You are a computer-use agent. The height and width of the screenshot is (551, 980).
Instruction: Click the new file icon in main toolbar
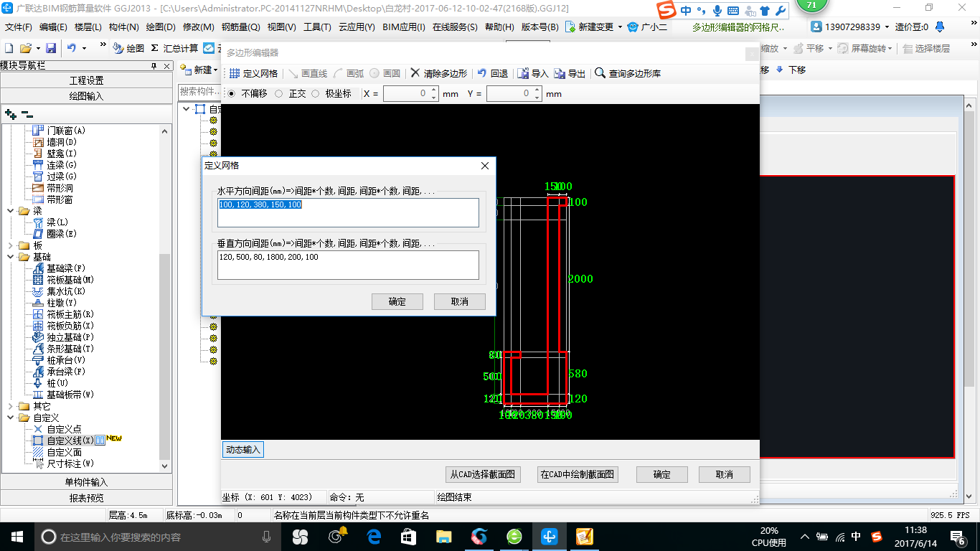point(9,48)
